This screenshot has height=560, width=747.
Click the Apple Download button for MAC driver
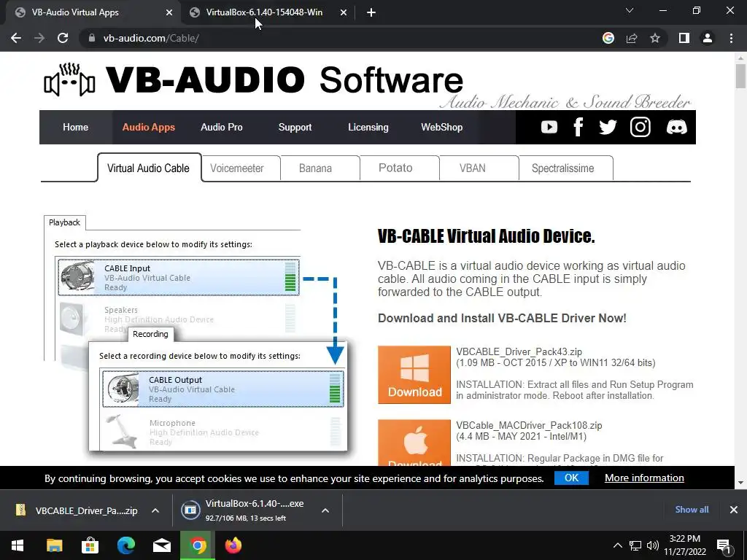tap(414, 443)
